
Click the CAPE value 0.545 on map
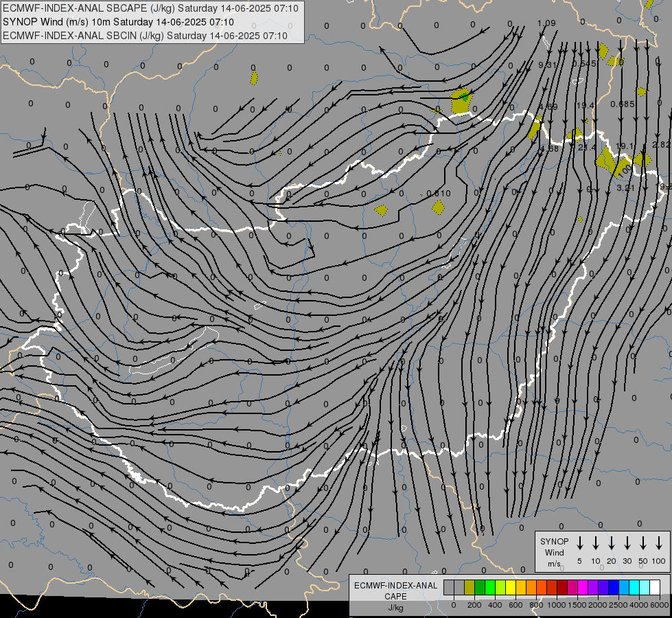coord(584,64)
